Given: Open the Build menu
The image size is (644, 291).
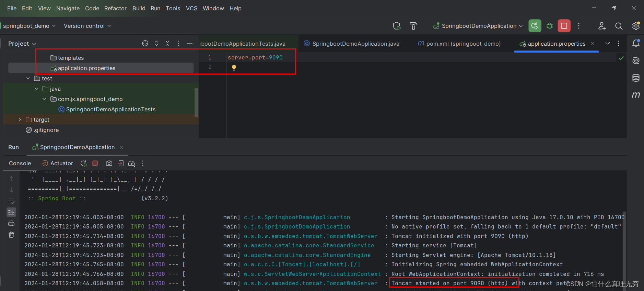Looking at the screenshot, I should pos(139,8).
